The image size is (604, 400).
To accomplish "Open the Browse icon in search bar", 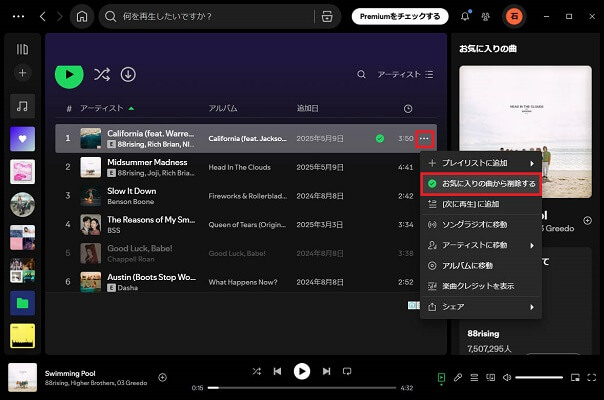I will coord(327,17).
